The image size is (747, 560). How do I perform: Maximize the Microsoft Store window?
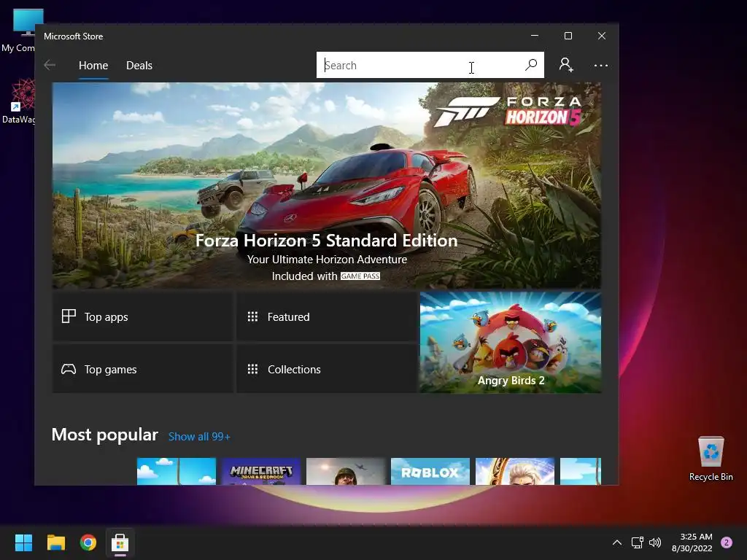pyautogui.click(x=568, y=36)
